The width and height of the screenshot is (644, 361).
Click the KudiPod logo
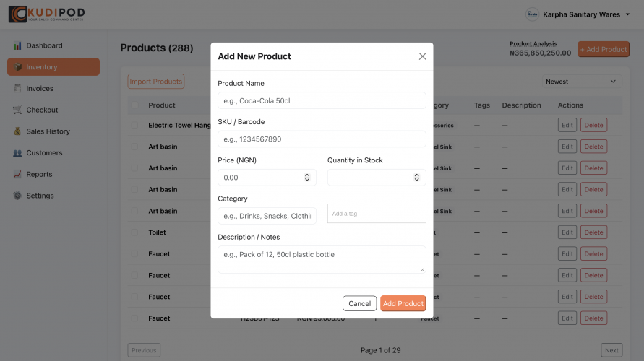[46, 14]
